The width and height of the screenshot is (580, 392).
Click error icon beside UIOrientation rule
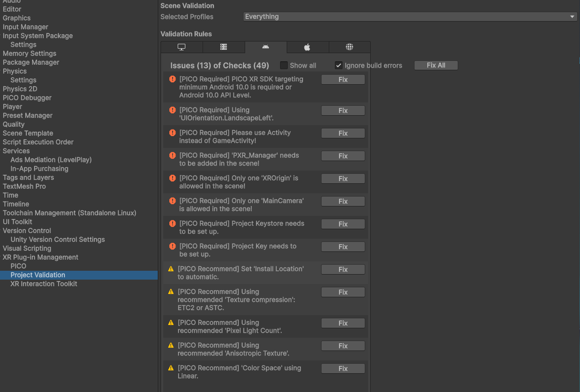click(172, 110)
